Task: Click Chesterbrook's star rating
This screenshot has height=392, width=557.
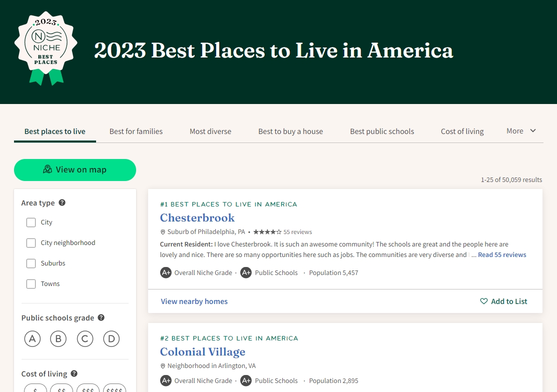Action: point(267,232)
